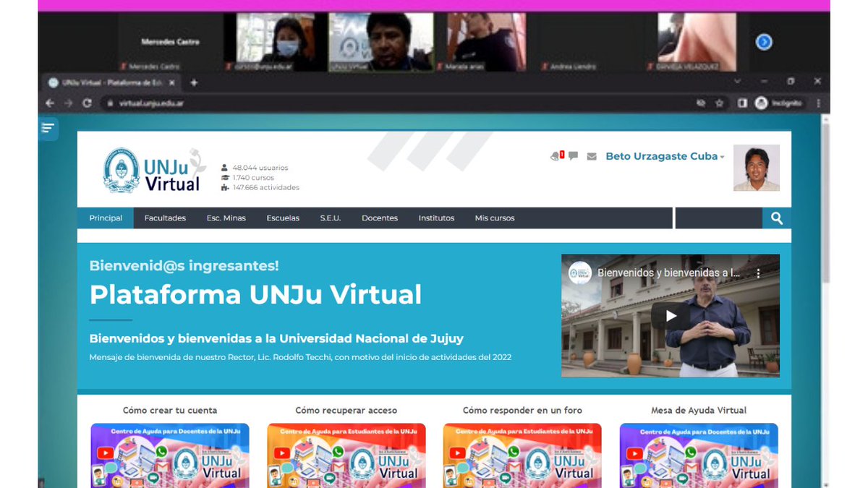Expand the Beto Urzagaste Cuba user menu
This screenshot has height=488, width=868.
coord(665,156)
